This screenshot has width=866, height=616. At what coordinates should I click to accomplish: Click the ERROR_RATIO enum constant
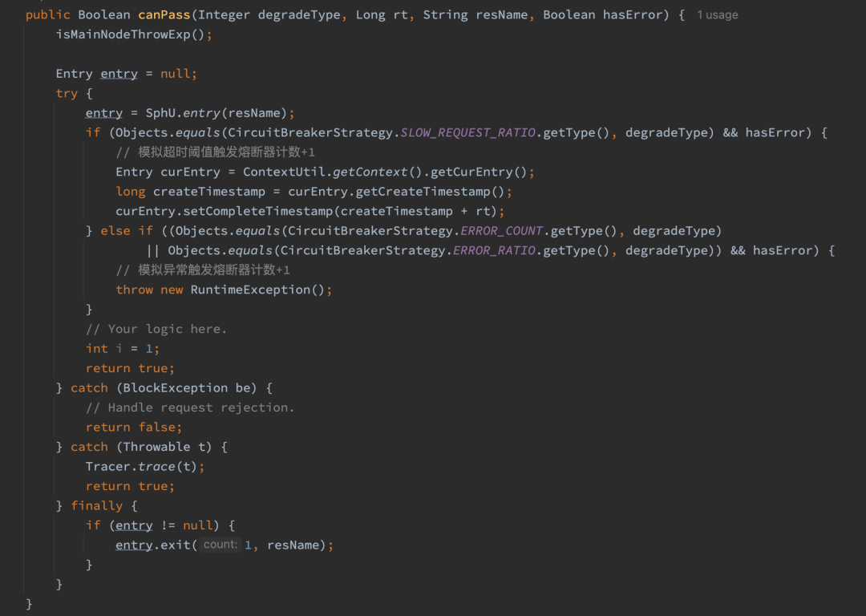(x=494, y=250)
